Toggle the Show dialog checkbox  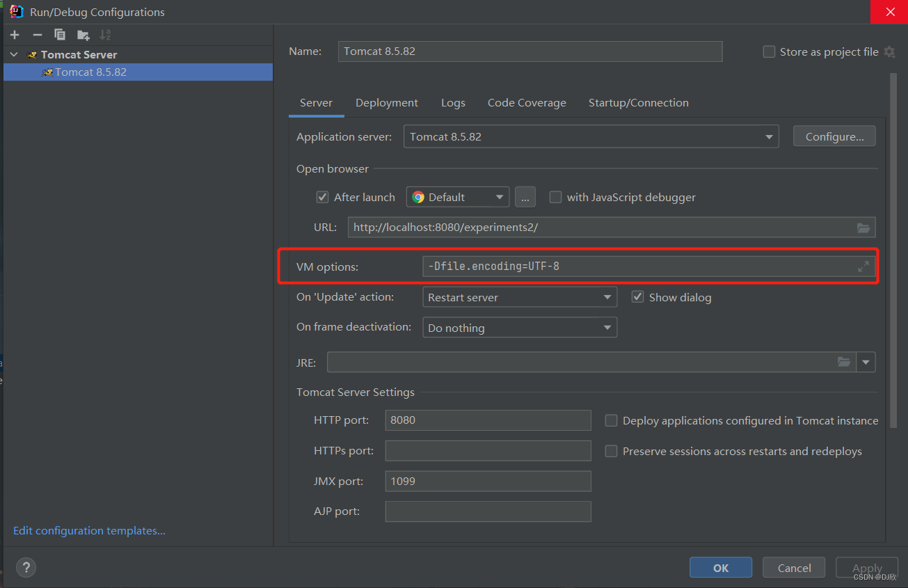point(637,297)
